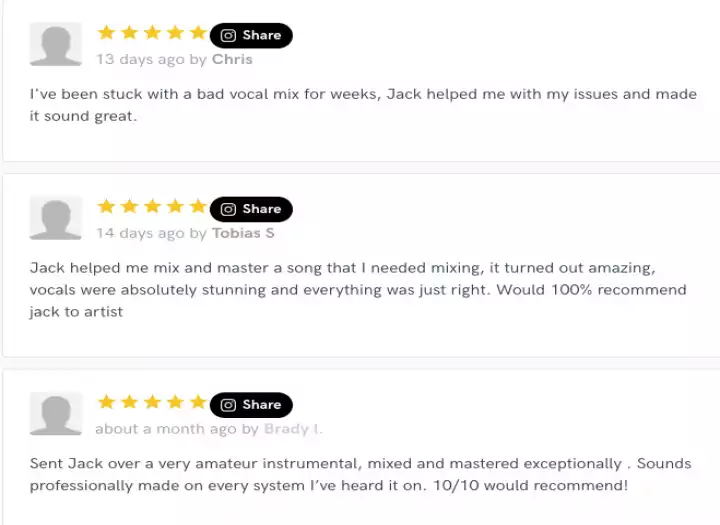Screen dimensions: 720x525
Task: Click the fifth star in Brady I.'s rating
Action: (197, 402)
